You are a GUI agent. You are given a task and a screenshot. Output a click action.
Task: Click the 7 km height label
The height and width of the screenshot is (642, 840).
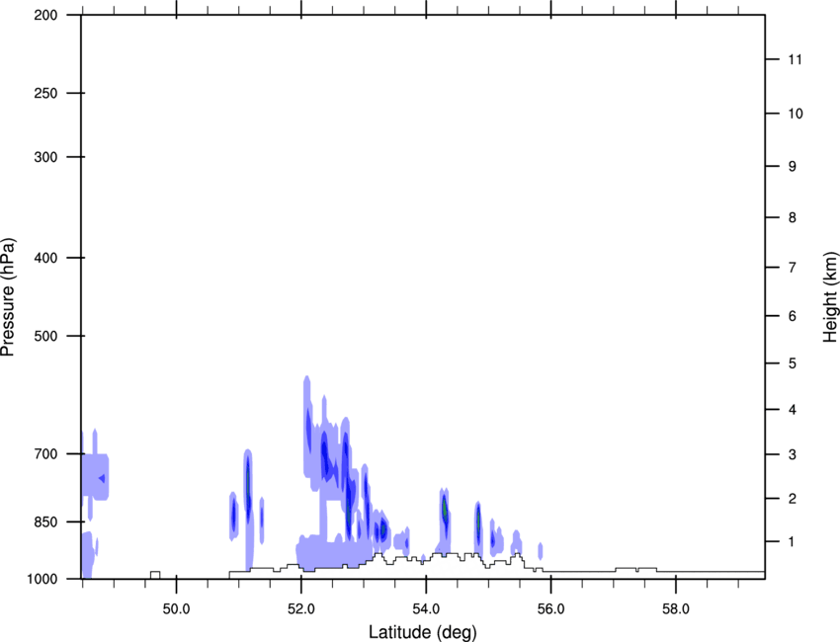pyautogui.click(x=793, y=268)
